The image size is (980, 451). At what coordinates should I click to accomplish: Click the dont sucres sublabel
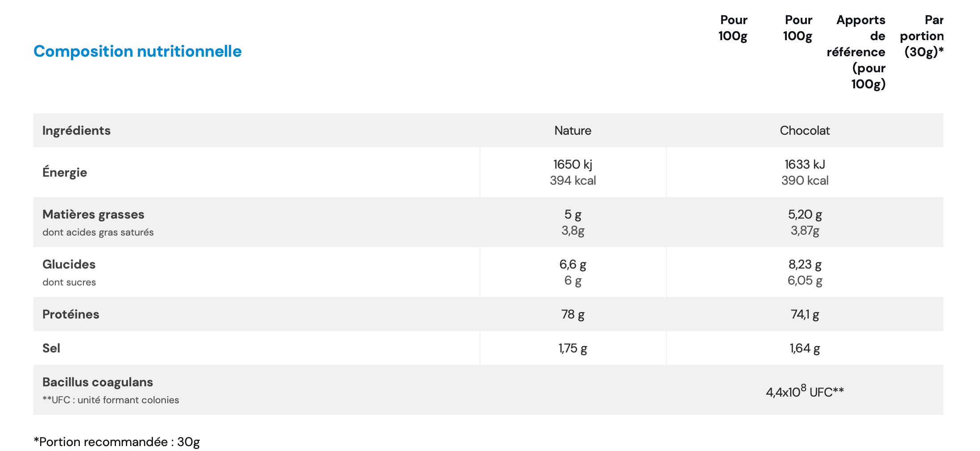(69, 282)
